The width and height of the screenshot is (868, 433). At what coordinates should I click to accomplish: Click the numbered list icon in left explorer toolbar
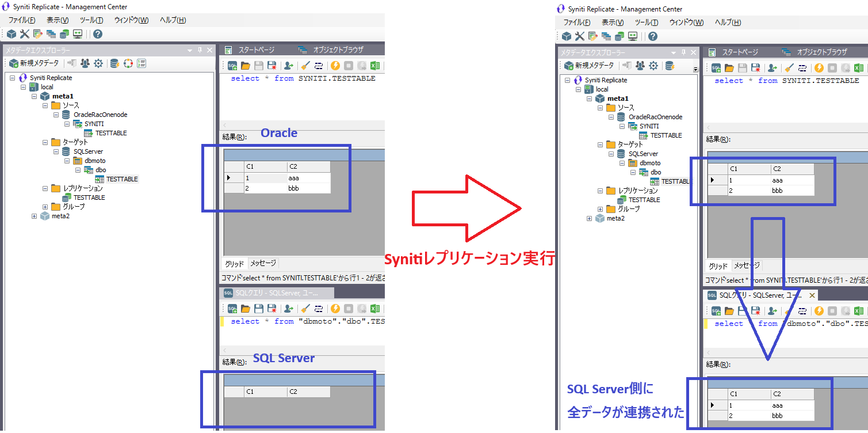142,63
